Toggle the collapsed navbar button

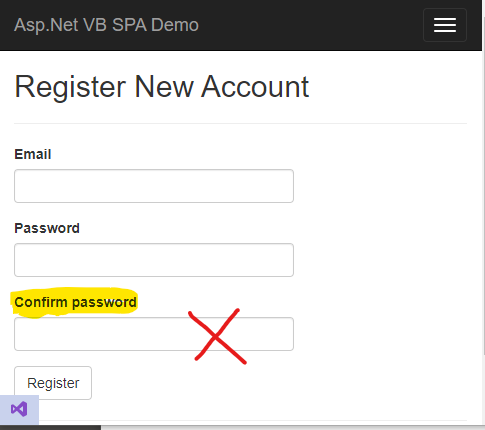tap(445, 25)
